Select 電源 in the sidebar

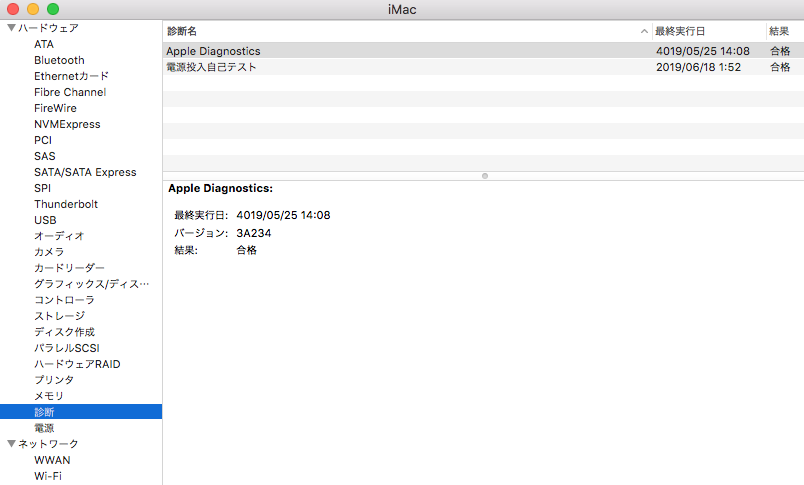click(x=44, y=428)
